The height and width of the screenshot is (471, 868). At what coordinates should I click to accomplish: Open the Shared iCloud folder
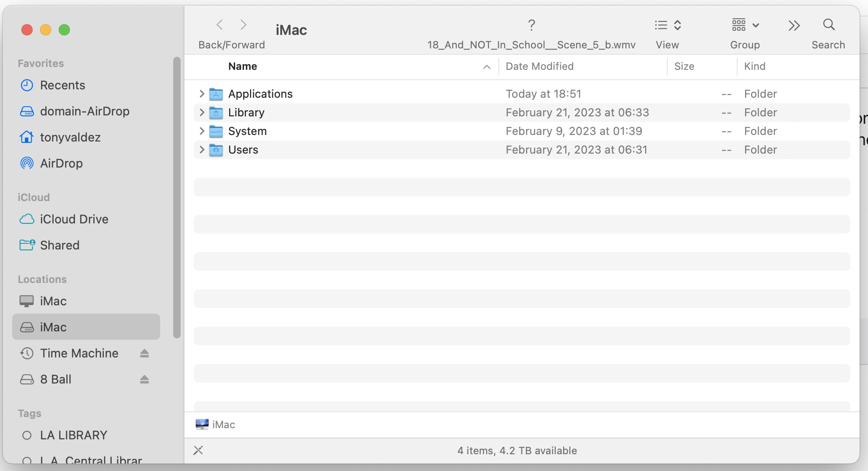tap(86, 245)
